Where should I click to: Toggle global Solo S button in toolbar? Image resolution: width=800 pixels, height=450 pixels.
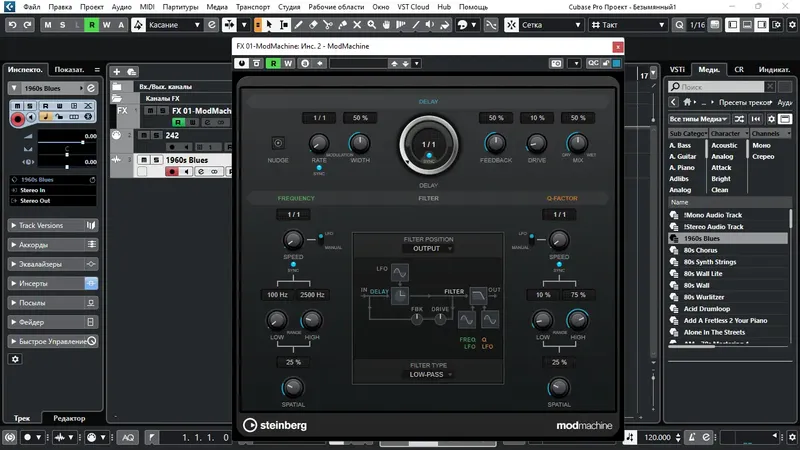62,24
